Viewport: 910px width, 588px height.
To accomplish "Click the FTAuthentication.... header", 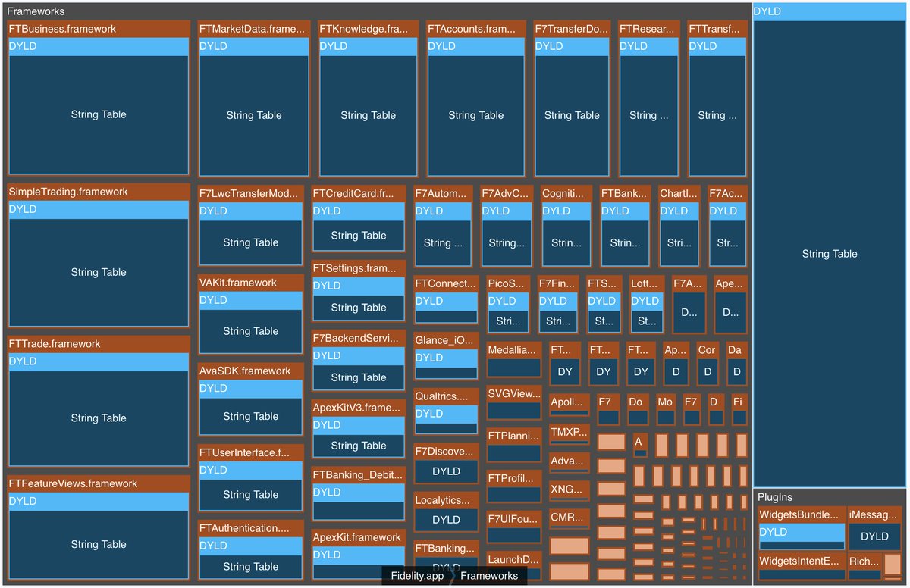I will (251, 527).
